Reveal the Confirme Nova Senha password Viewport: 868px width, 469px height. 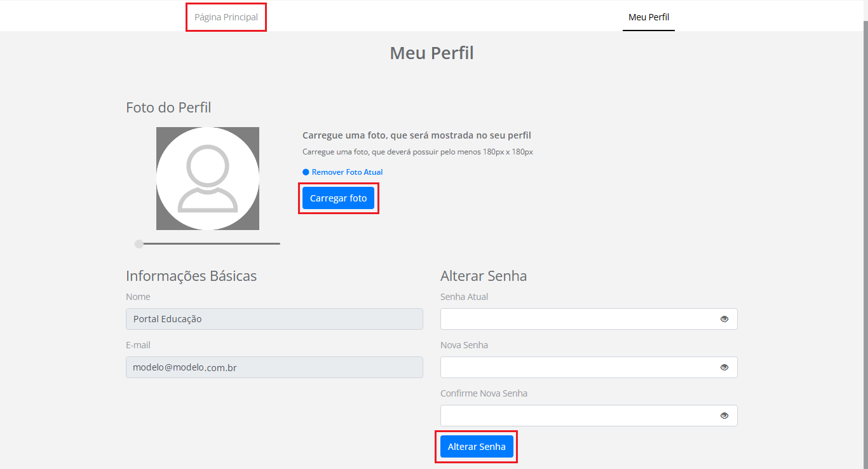click(724, 416)
